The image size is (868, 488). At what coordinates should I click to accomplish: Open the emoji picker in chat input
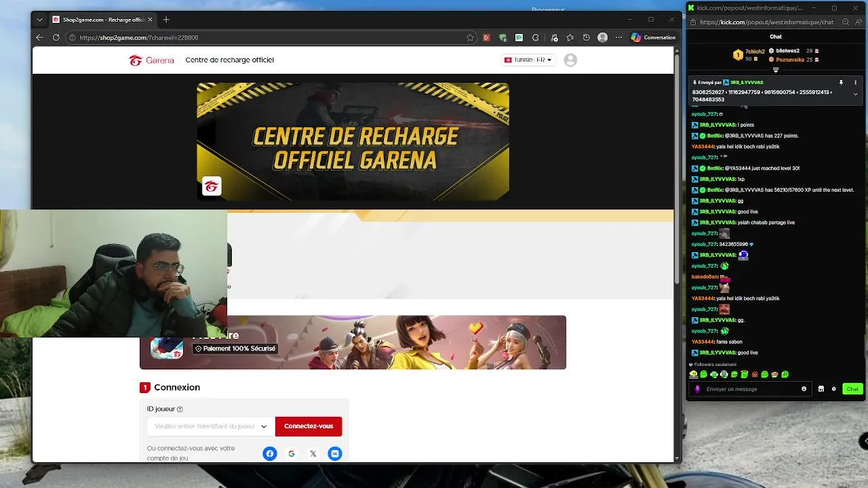(804, 389)
